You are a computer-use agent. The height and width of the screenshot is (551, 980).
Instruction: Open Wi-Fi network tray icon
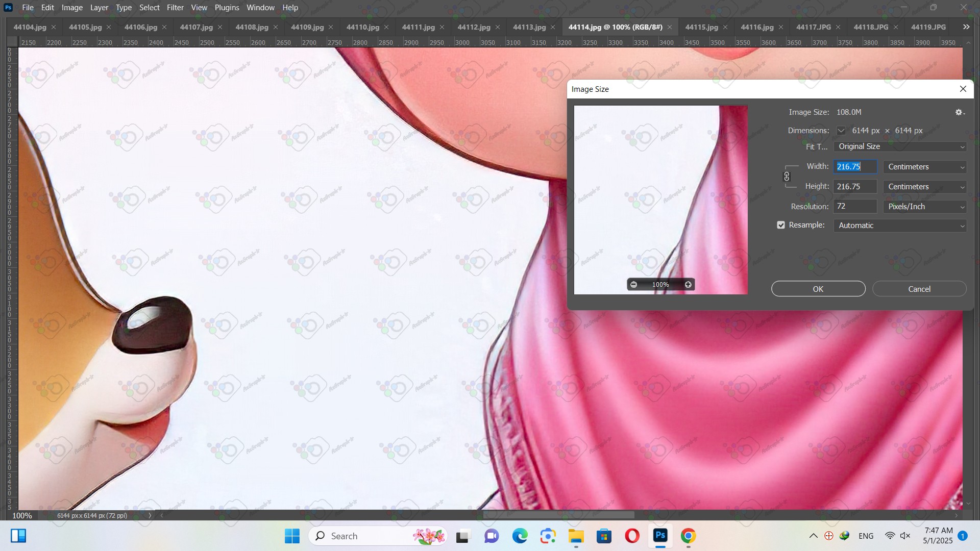(x=890, y=536)
